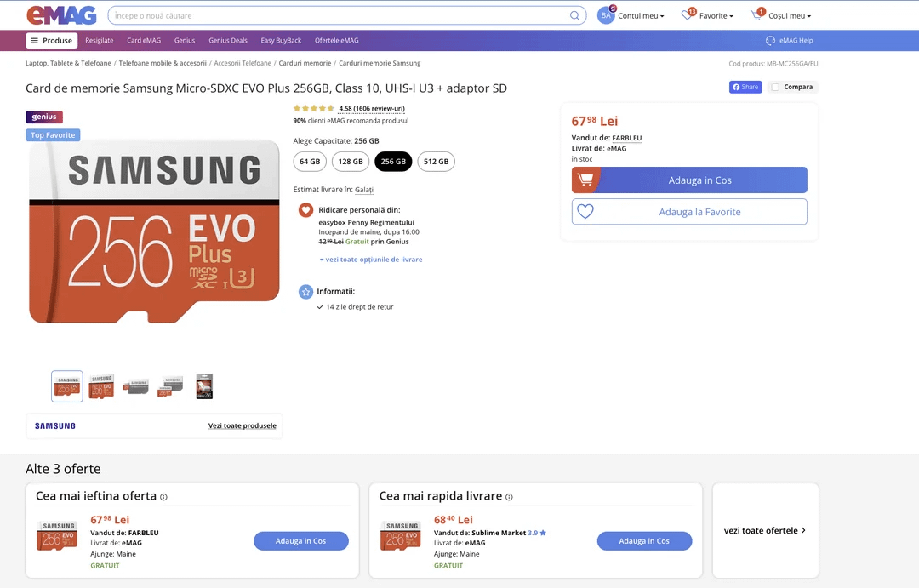Open Genius Deals in navigation bar
Image resolution: width=919 pixels, height=588 pixels.
[228, 41]
